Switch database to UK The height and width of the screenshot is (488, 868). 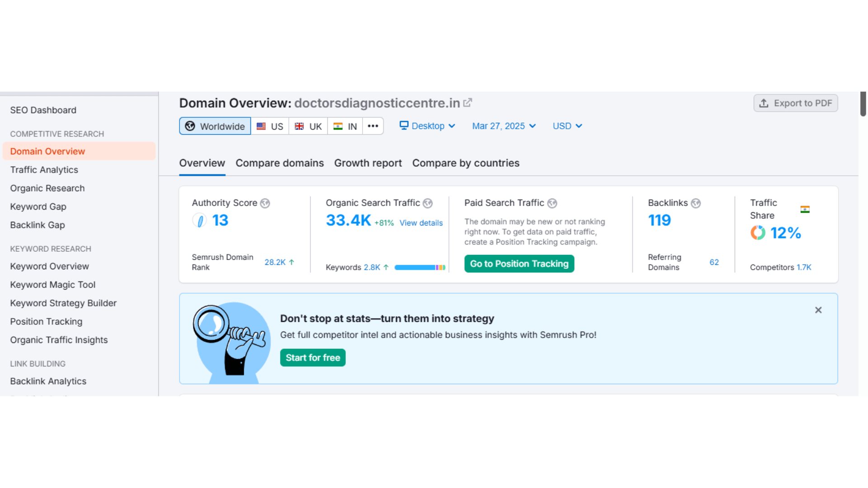(x=308, y=126)
